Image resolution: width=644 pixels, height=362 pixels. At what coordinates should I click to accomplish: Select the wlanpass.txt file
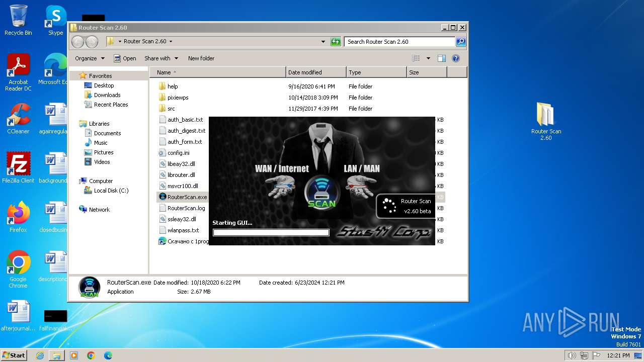point(183,230)
